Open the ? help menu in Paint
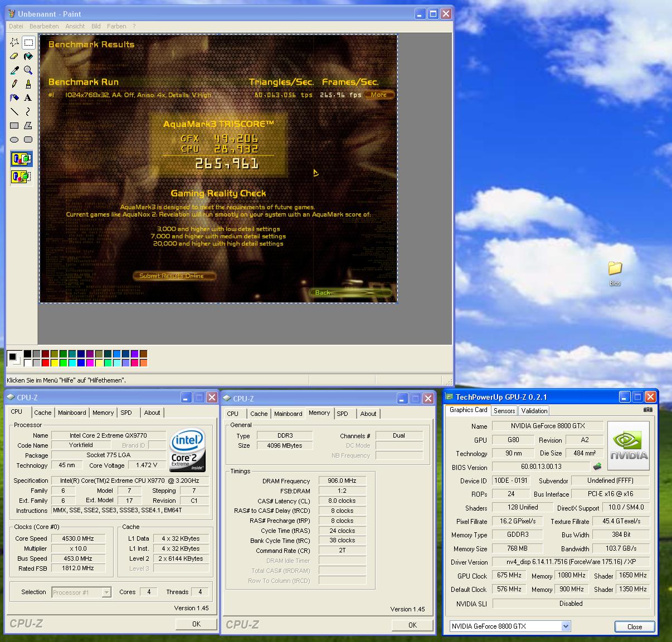 pyautogui.click(x=134, y=26)
